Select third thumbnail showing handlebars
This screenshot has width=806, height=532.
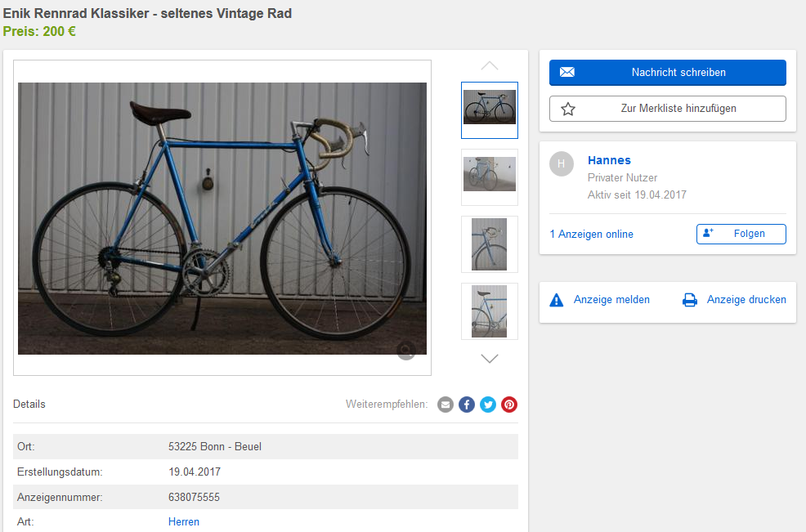coord(490,244)
